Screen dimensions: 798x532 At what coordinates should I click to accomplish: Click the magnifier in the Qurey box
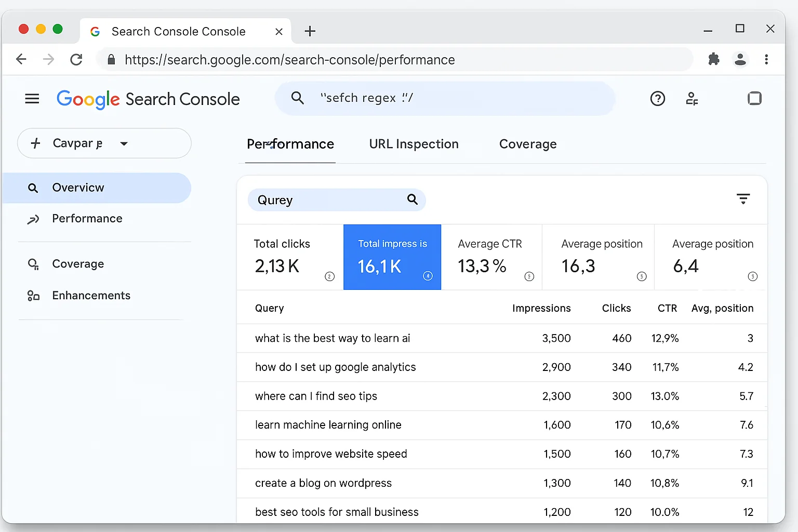click(x=412, y=199)
